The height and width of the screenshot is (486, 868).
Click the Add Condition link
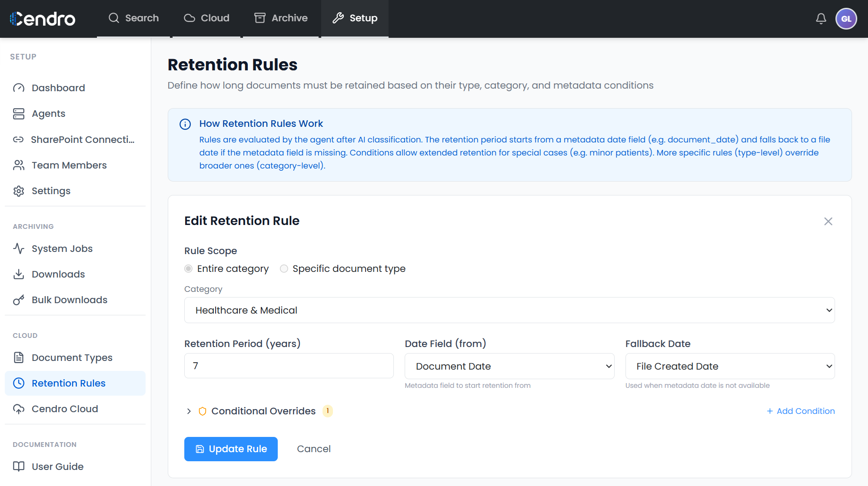[800, 411]
